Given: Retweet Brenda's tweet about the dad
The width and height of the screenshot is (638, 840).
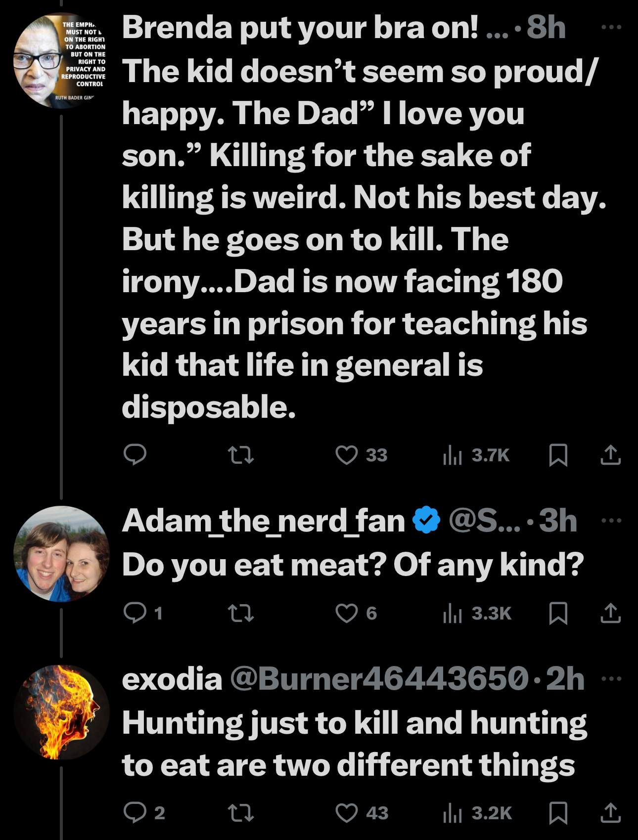Looking at the screenshot, I should pyautogui.click(x=240, y=455).
